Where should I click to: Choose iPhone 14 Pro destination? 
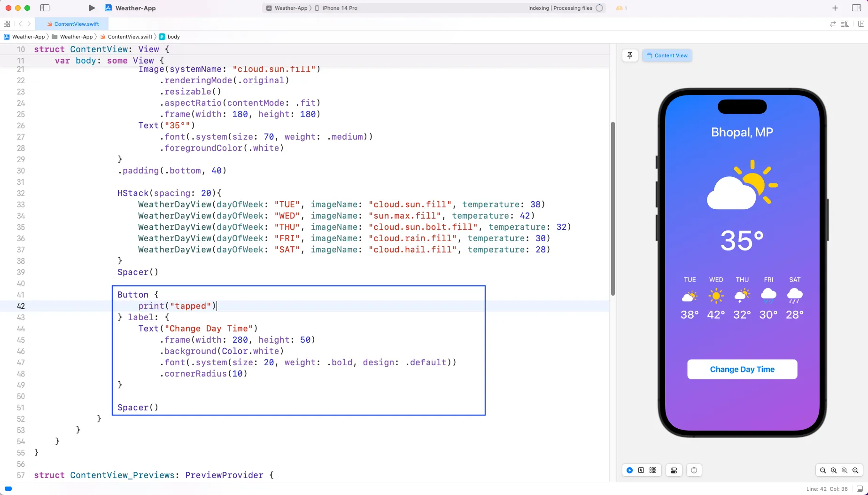click(x=336, y=8)
